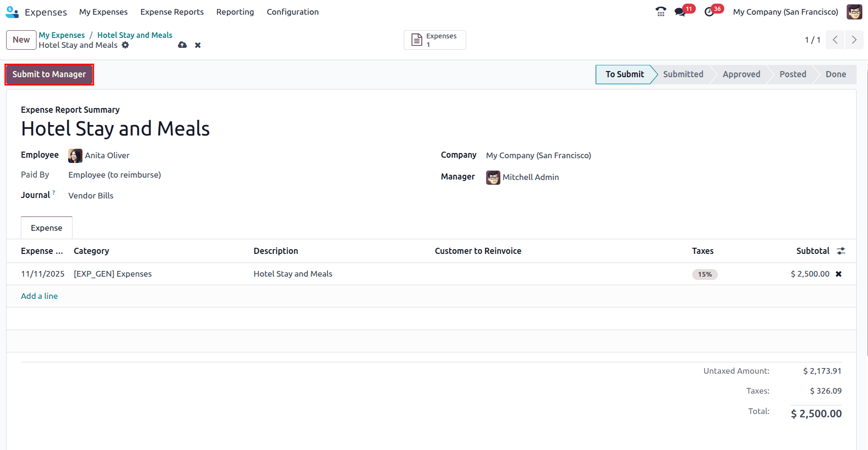This screenshot has width=868, height=450.
Task: Remove the Hotel Stay expense line
Action: 839,274
